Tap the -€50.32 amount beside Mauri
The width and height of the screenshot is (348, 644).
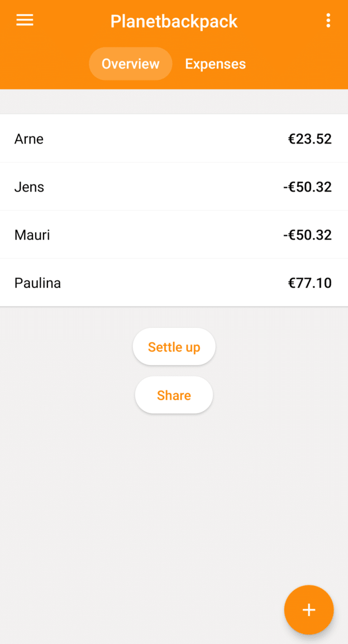(x=307, y=235)
